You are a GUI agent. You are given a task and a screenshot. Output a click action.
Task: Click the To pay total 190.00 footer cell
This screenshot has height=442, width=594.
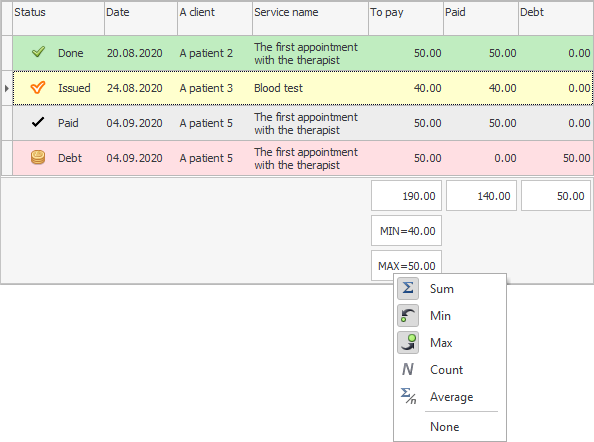pyautogui.click(x=406, y=196)
